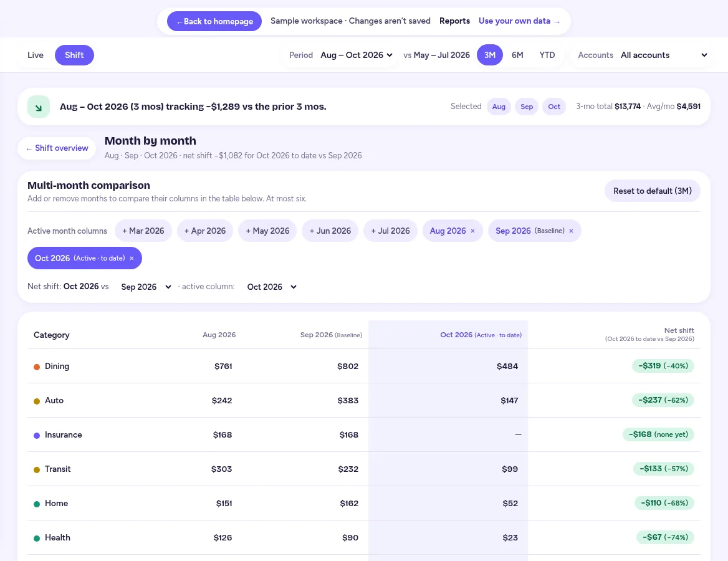Click the green downward trend arrow icon

(39, 107)
